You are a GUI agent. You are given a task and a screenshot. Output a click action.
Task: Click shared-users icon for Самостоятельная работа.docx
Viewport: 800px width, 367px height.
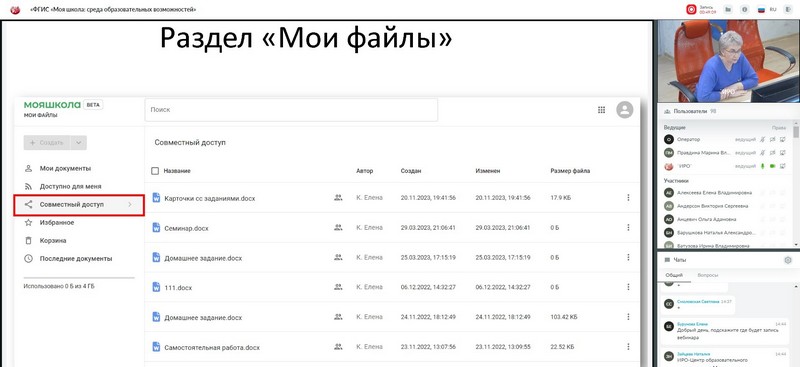(338, 347)
